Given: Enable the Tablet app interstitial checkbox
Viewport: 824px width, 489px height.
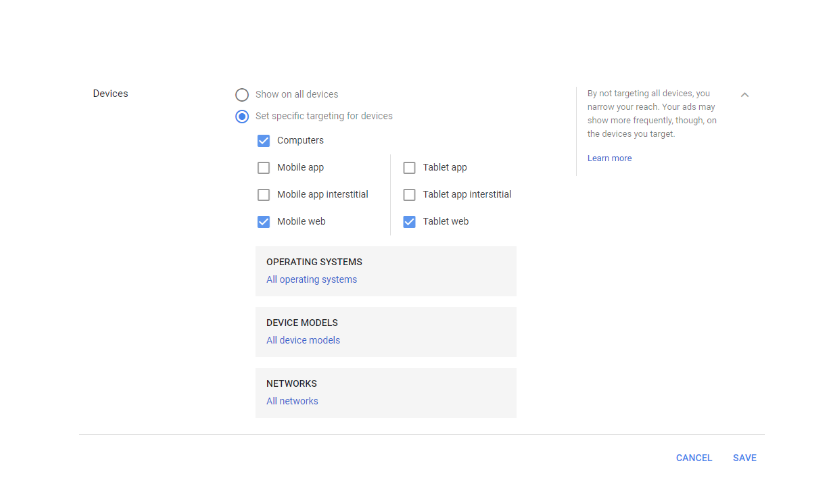Looking at the screenshot, I should click(x=409, y=195).
